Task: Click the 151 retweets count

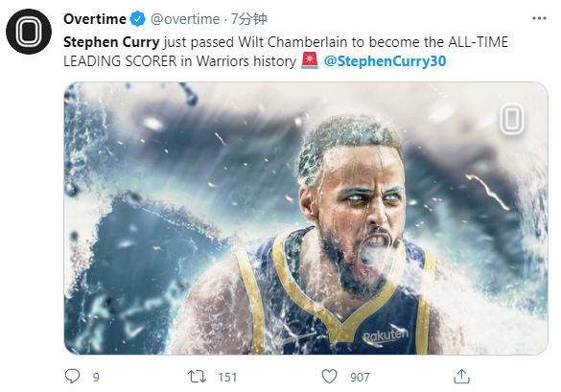Action: [227, 378]
